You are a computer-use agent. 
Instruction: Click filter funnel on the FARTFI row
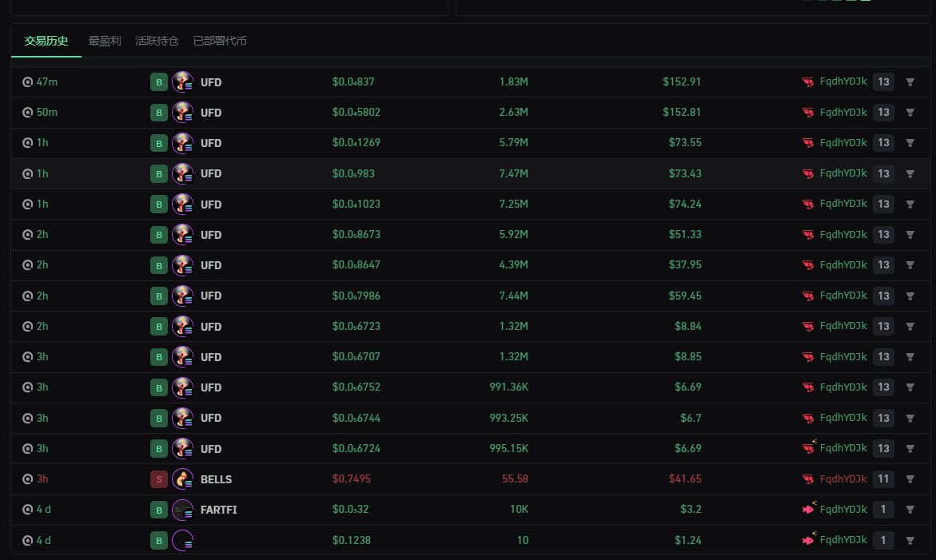coord(910,510)
